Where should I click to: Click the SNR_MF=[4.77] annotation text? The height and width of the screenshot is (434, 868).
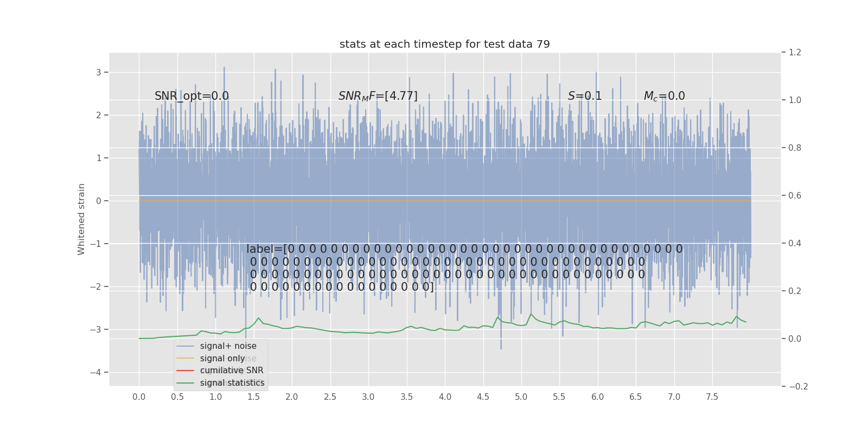378,96
